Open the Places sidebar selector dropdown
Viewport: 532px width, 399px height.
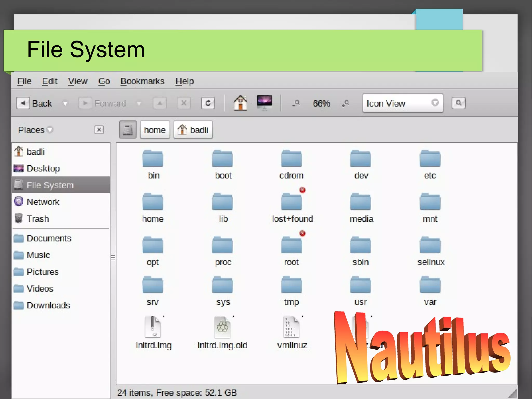[x=35, y=130]
